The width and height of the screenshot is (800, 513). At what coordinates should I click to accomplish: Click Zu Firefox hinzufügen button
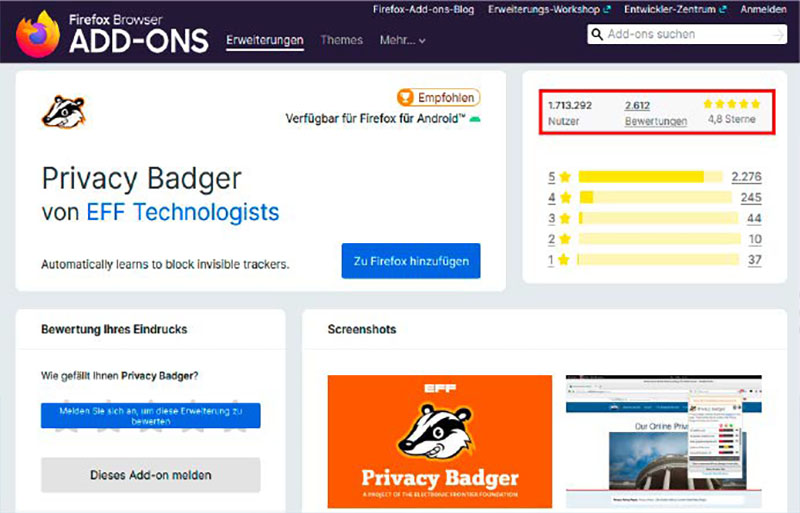411,261
